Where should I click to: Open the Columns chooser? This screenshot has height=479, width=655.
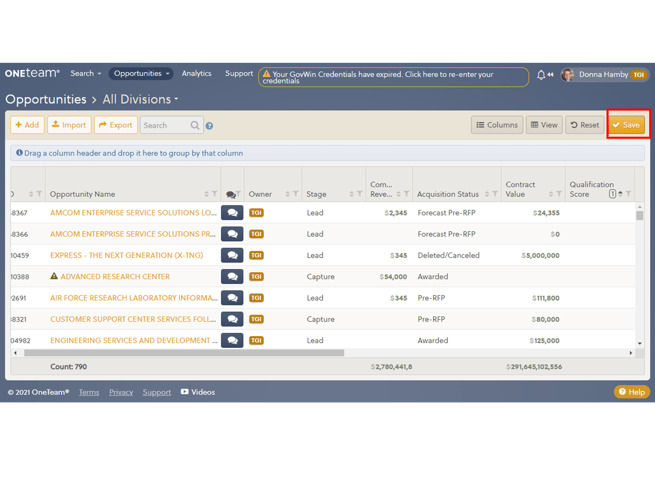coord(497,125)
